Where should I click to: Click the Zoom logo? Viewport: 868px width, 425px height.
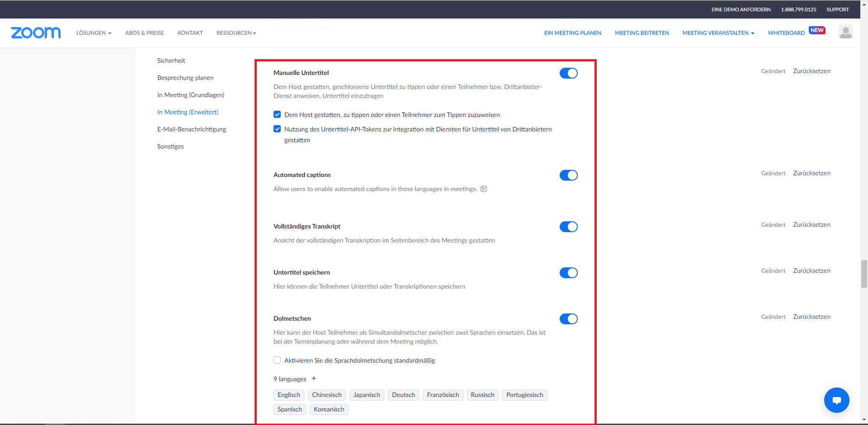click(x=36, y=33)
